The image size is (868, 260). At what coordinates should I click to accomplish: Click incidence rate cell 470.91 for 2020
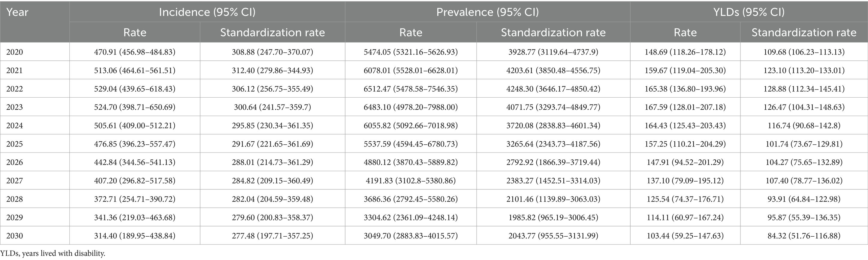(135, 52)
